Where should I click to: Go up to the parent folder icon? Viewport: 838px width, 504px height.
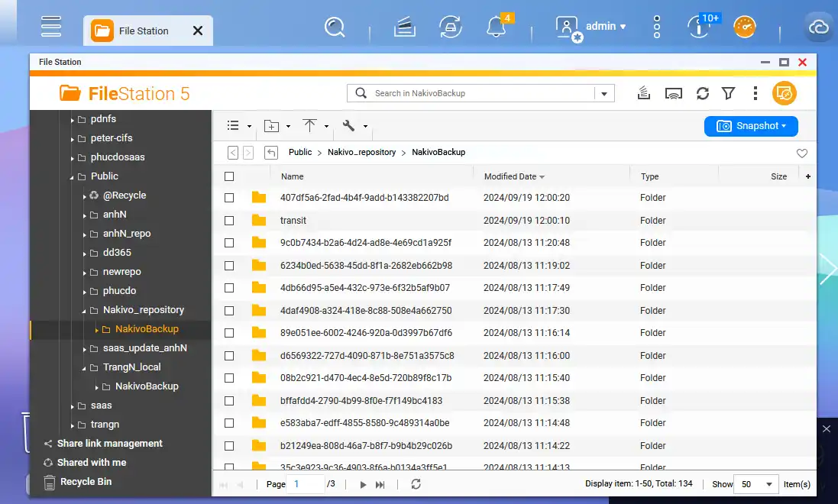pyautogui.click(x=271, y=153)
